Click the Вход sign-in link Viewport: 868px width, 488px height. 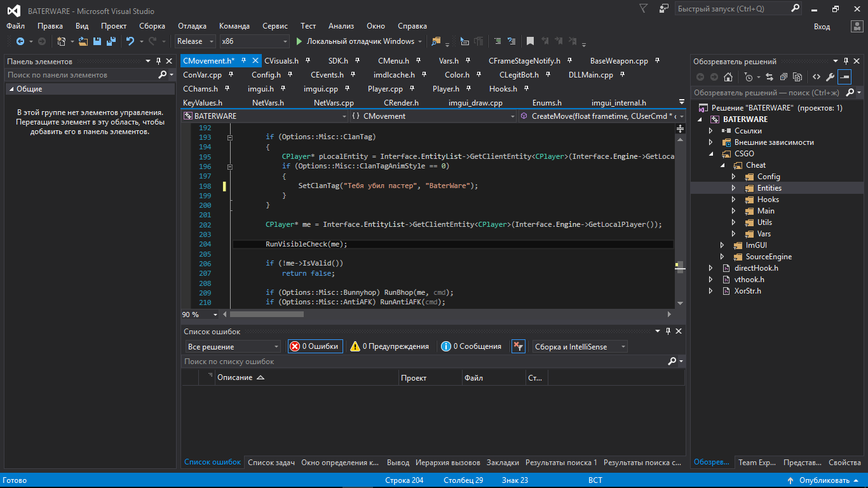[x=822, y=26]
